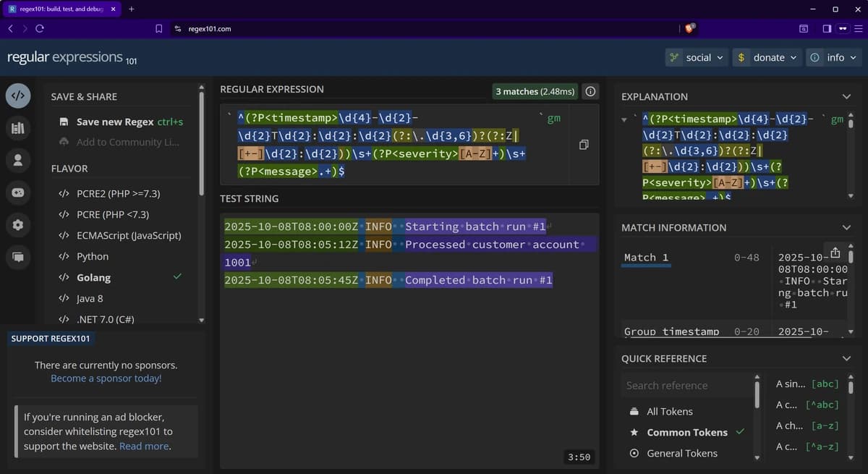Click the [^abc] token reference entry

pos(807,405)
